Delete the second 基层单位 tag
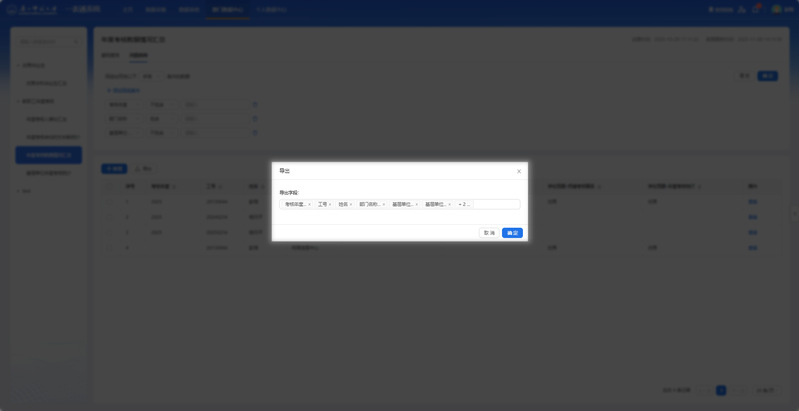 pos(449,204)
